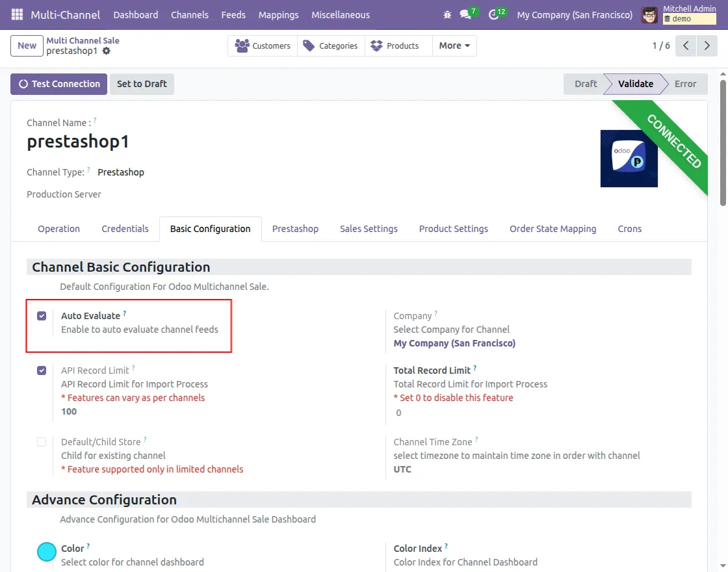
Task: Select the Draft status stage
Action: (586, 84)
